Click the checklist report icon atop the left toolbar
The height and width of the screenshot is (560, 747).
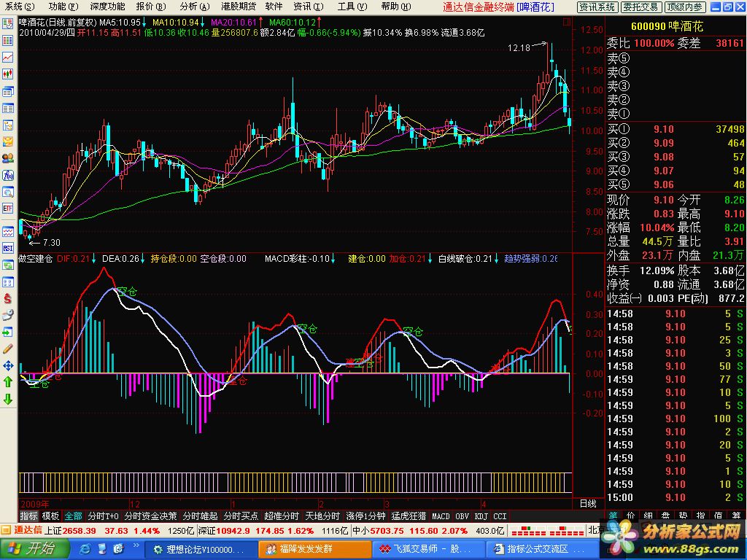[7, 23]
